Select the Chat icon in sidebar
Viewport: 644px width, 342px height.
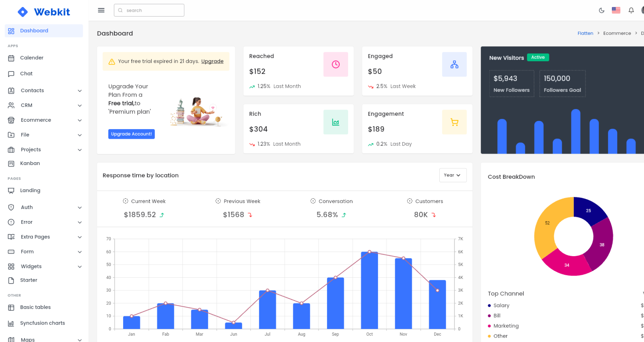click(x=11, y=73)
